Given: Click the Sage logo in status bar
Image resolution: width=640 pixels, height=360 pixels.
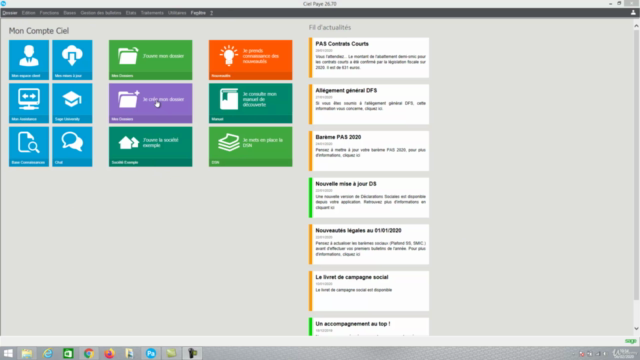Looking at the screenshot, I should 630,341.
